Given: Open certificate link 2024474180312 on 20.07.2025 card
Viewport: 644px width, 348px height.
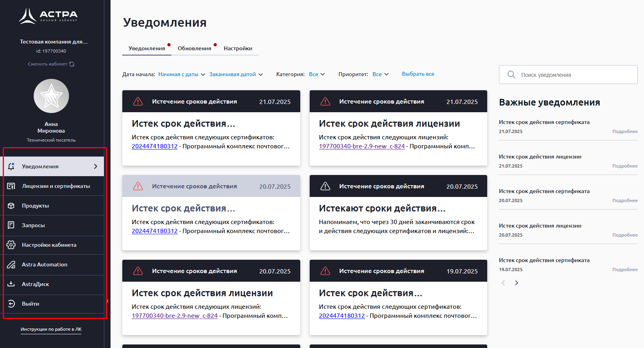Looking at the screenshot, I should click(x=154, y=231).
